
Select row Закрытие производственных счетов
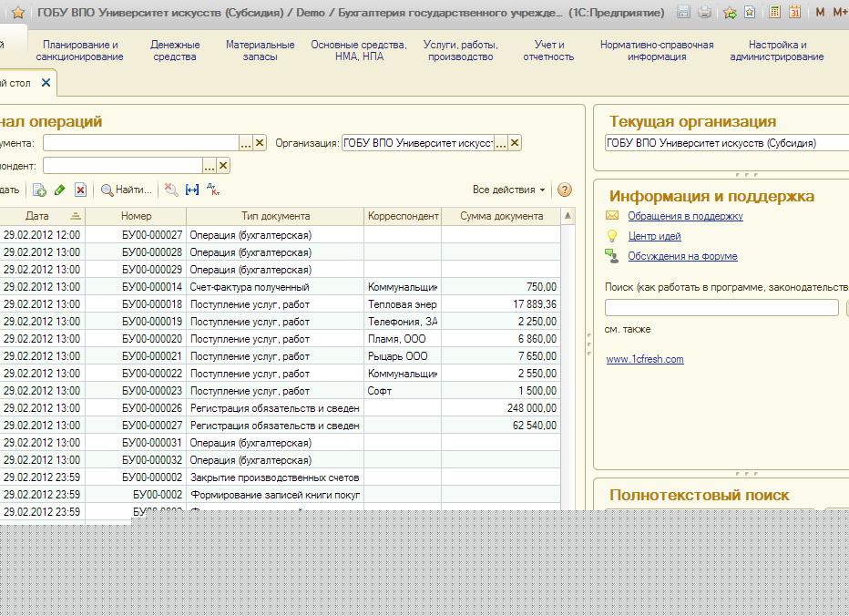[x=281, y=477]
